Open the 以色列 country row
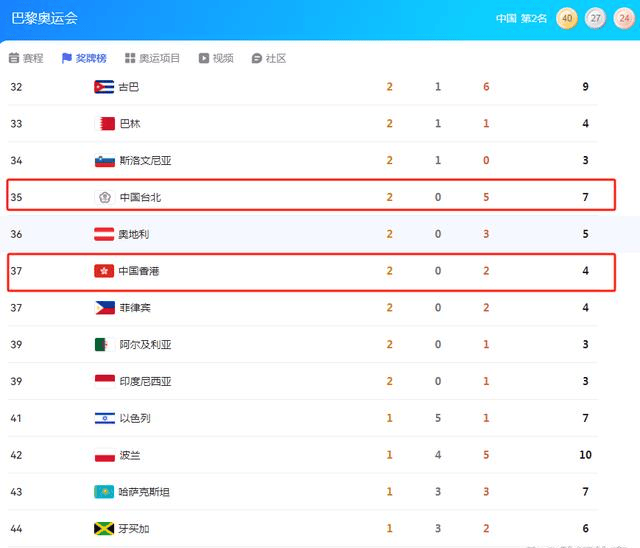 (x=302, y=418)
